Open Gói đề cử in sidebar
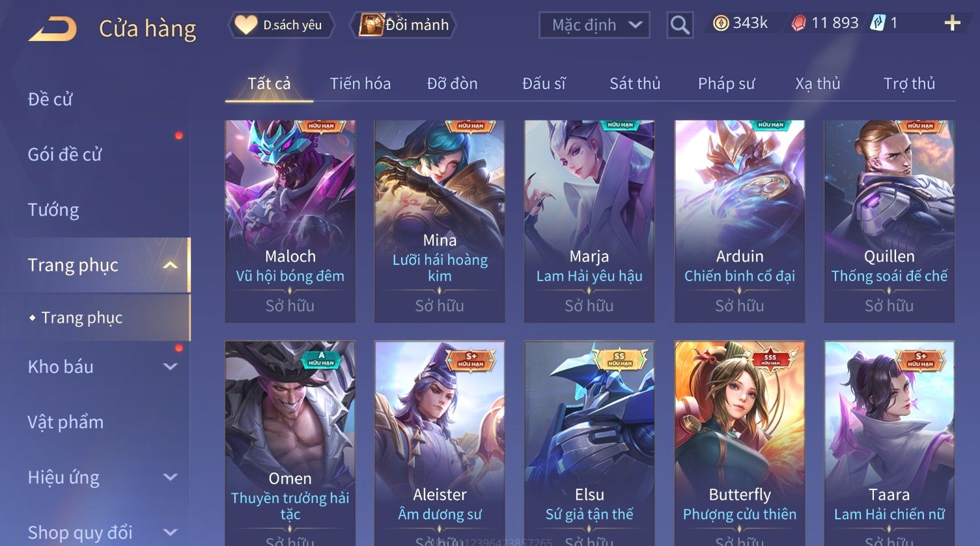 [x=64, y=154]
